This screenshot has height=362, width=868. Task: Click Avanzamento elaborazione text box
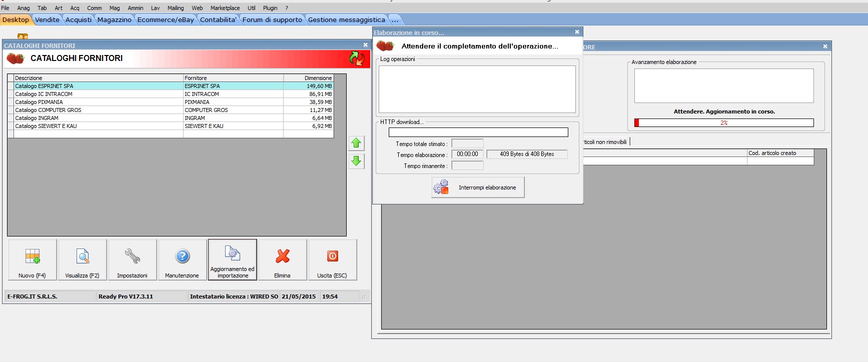click(x=724, y=86)
